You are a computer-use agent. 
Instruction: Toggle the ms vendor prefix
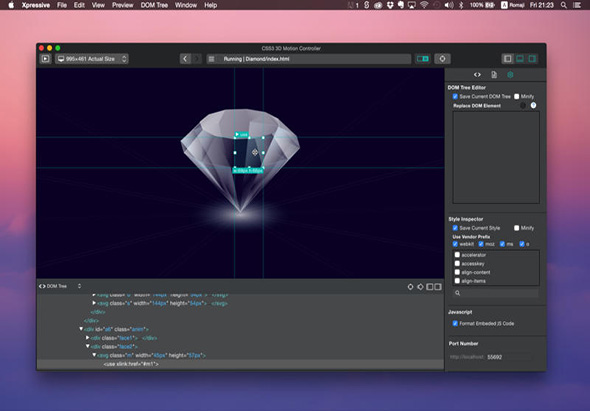[x=502, y=244]
